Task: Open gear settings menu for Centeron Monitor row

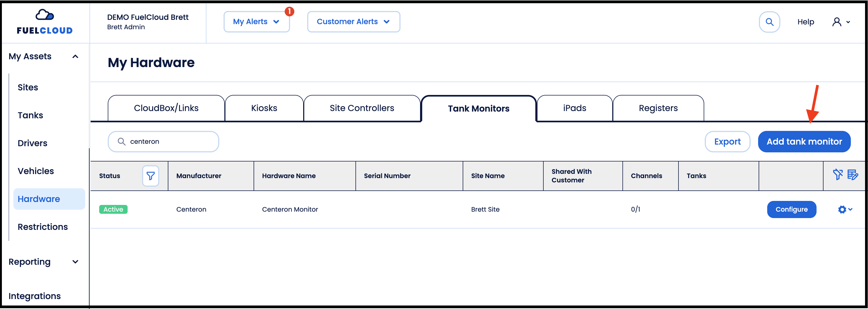Action: [845, 209]
